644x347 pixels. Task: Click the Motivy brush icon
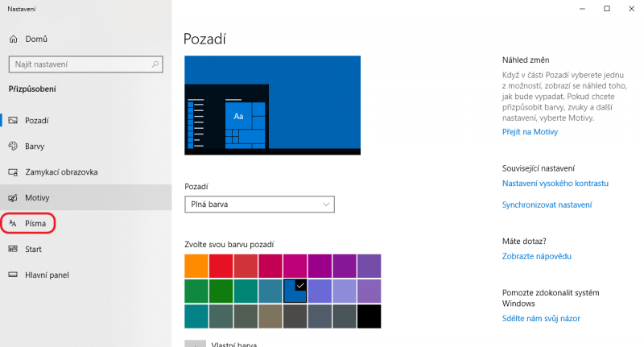[13, 198]
